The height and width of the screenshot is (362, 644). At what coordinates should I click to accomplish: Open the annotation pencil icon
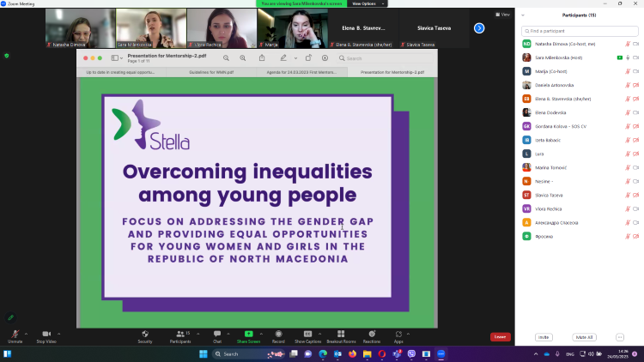point(10,317)
